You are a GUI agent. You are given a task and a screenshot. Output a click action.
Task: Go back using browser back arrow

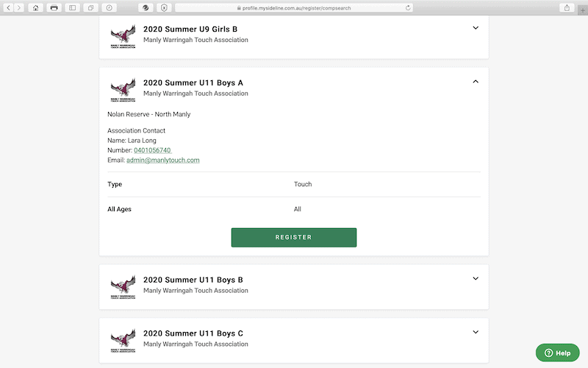coord(9,7)
